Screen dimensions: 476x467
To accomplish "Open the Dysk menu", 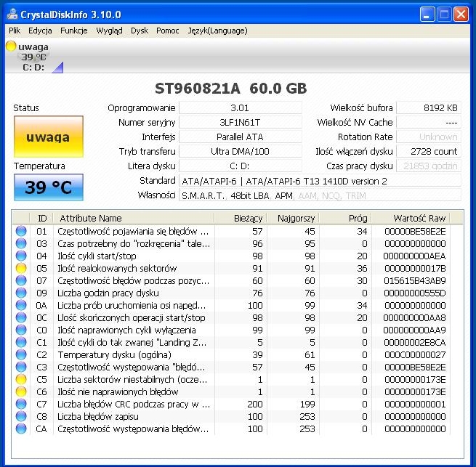I will coord(140,31).
